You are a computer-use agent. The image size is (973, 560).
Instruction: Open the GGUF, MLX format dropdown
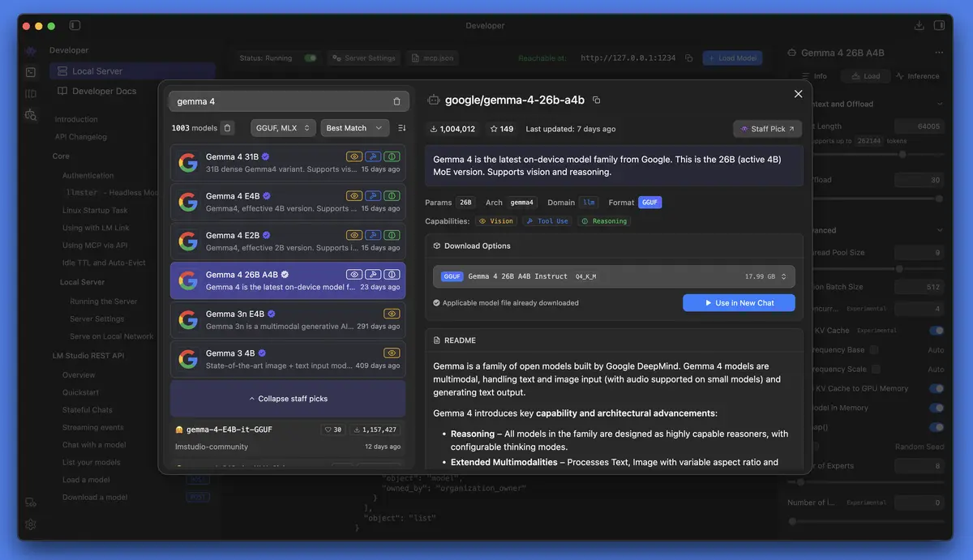283,128
